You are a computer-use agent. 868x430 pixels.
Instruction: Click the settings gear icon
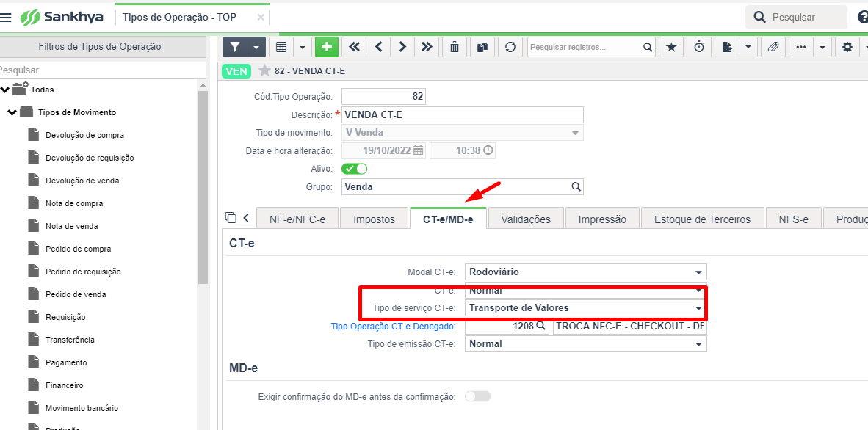pyautogui.click(x=847, y=47)
